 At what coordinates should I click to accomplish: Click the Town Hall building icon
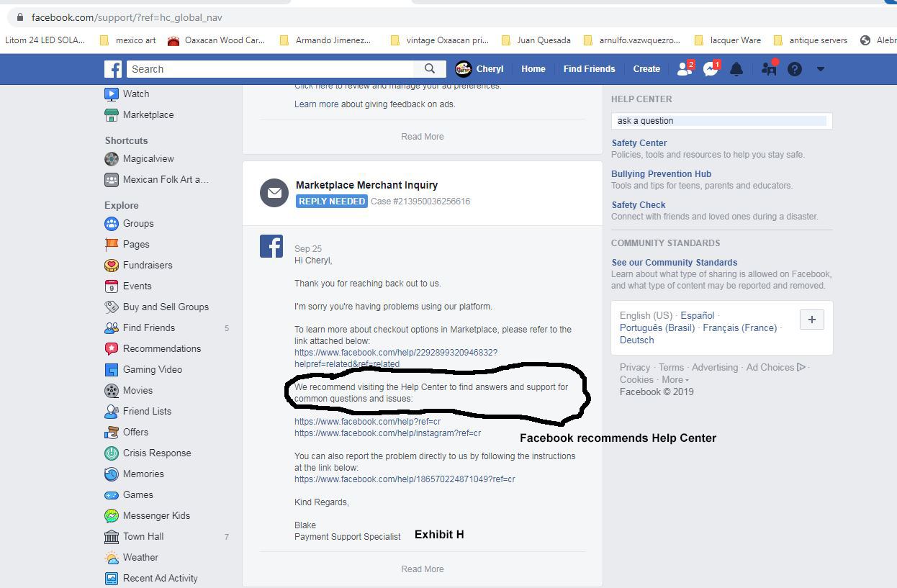(x=112, y=536)
